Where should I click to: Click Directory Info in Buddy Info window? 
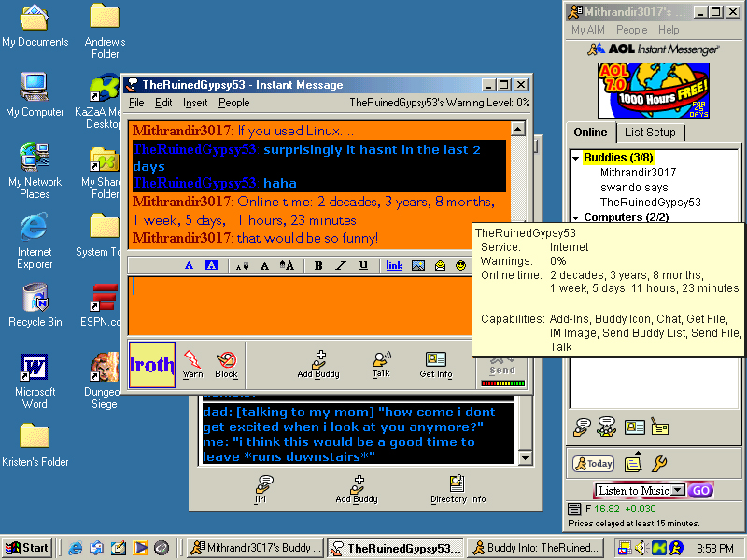458,489
